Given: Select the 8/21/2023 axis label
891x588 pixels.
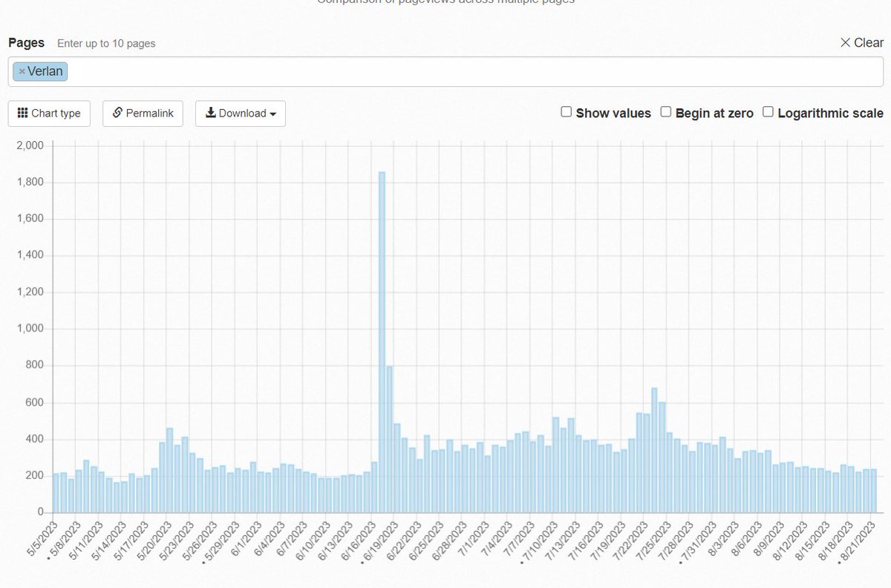Looking at the screenshot, I should (x=858, y=540).
